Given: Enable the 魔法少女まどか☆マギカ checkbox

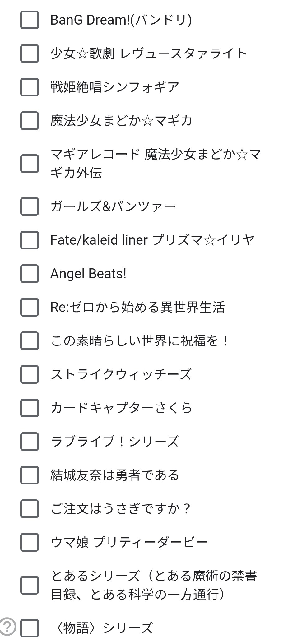Looking at the screenshot, I should pyautogui.click(x=30, y=121).
